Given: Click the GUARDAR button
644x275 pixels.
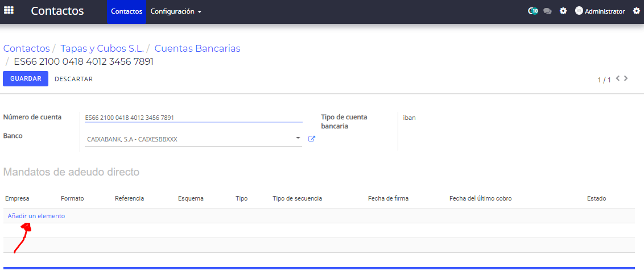Looking at the screenshot, I should [x=26, y=79].
